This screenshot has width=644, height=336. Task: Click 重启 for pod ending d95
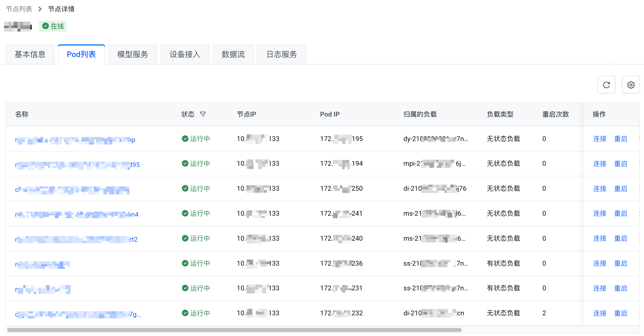[621, 164]
